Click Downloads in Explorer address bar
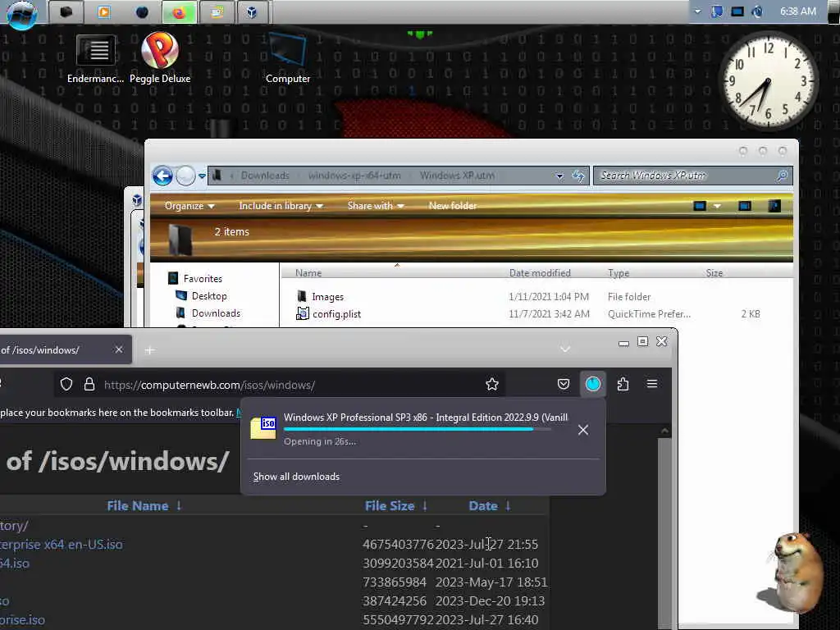The height and width of the screenshot is (630, 840). (x=265, y=176)
